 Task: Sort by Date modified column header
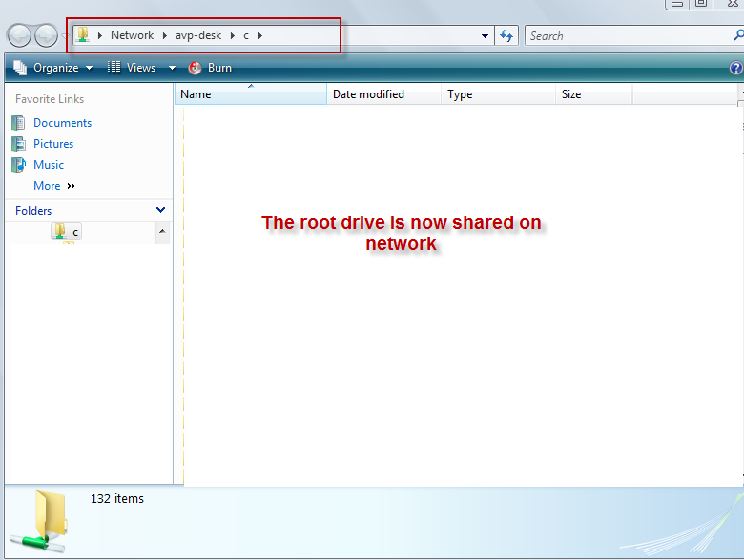click(382, 94)
